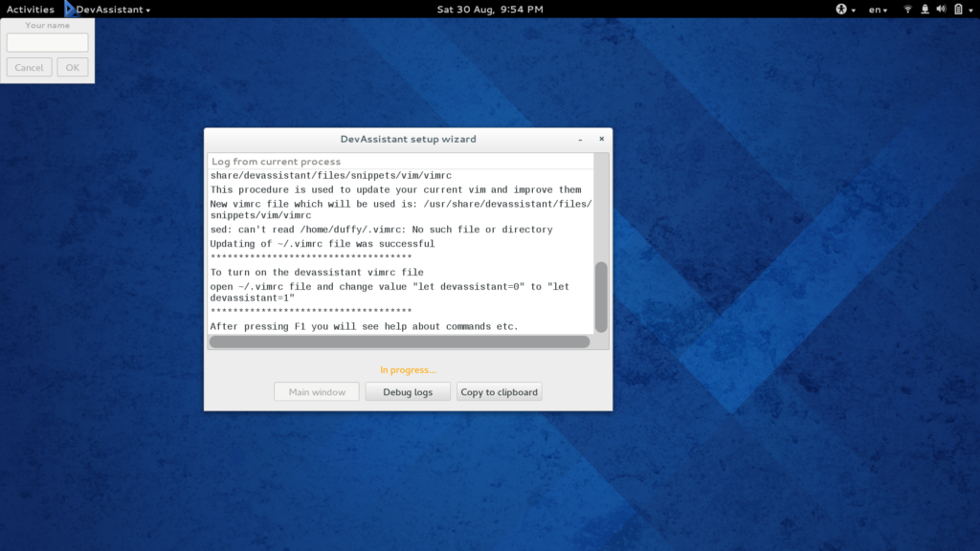
Task: Click the Log from current process header
Action: tap(276, 161)
